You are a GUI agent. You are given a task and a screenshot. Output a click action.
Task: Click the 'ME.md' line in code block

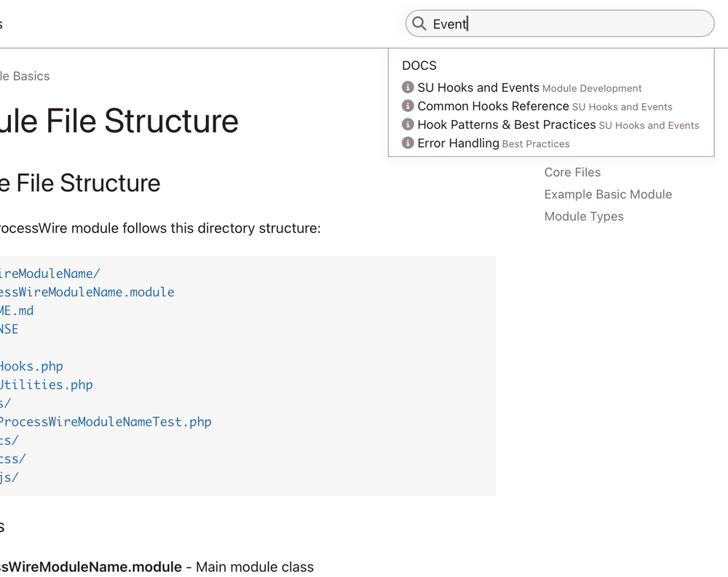coord(17,311)
